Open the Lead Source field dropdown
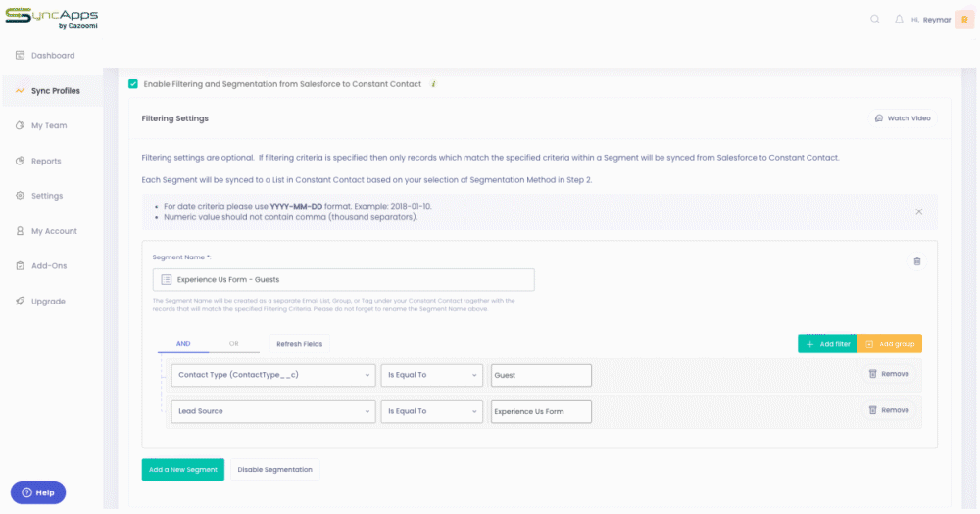This screenshot has width=980, height=514. pos(273,411)
